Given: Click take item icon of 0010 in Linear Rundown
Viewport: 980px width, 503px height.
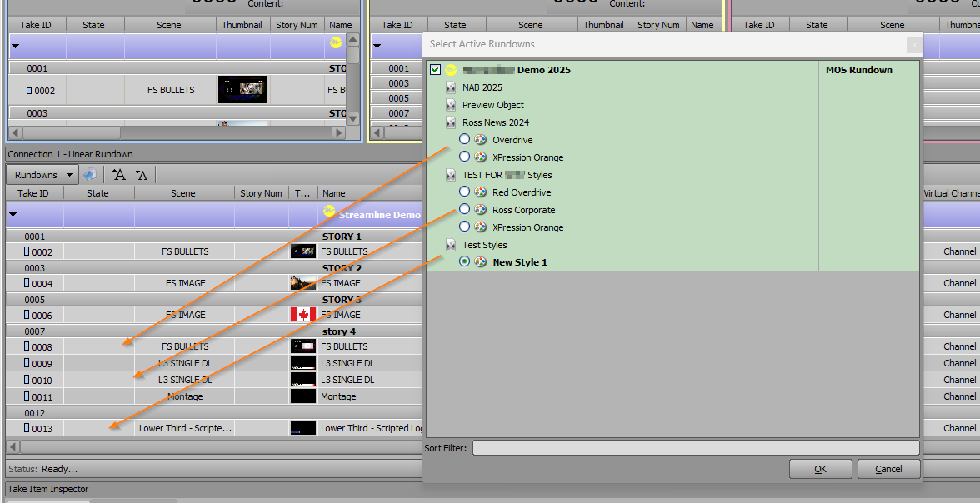Looking at the screenshot, I should pos(27,380).
